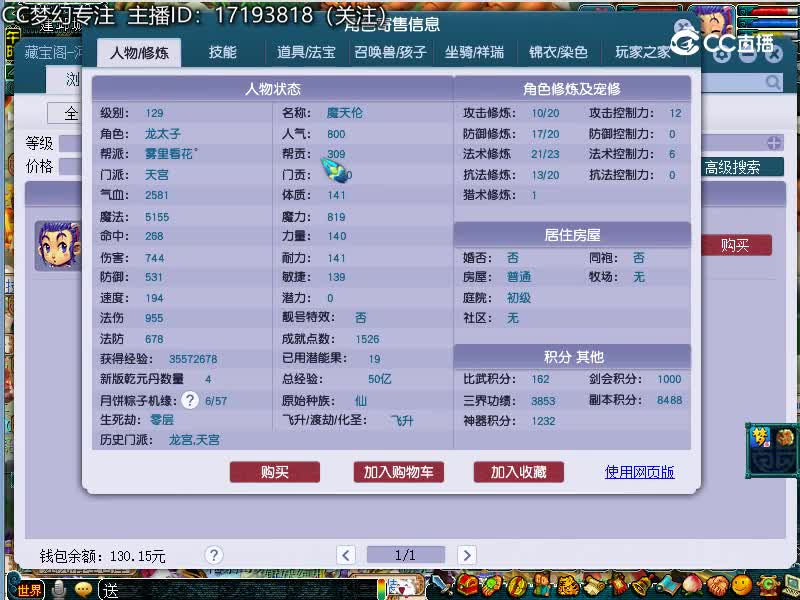This screenshot has height=600, width=800.
Task: Click the 成就点数 value 1526
Action: [x=367, y=339]
